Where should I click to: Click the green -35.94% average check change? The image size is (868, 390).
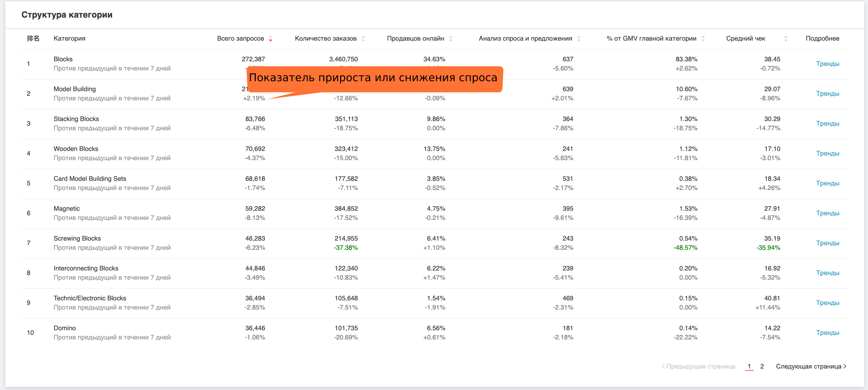(x=768, y=247)
